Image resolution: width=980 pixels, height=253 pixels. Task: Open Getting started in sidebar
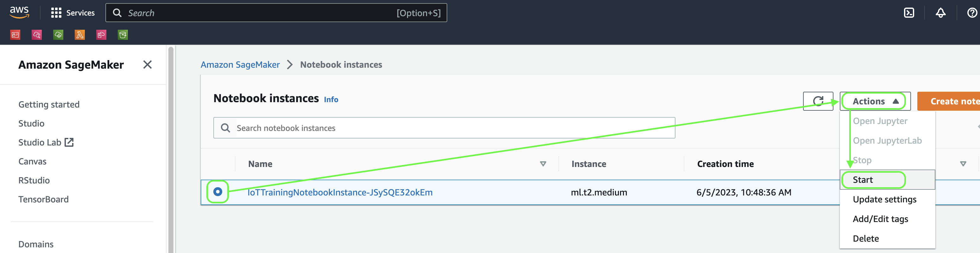pos(49,104)
